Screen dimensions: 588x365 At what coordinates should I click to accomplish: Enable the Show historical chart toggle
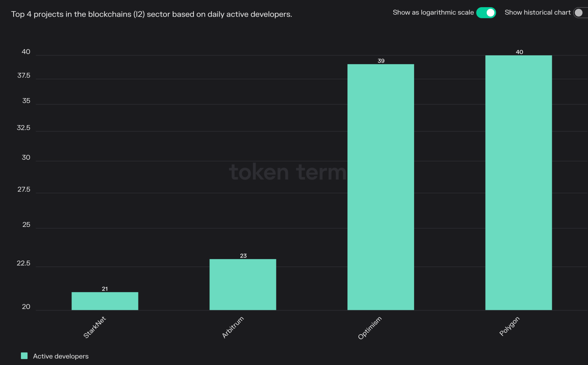click(x=580, y=13)
